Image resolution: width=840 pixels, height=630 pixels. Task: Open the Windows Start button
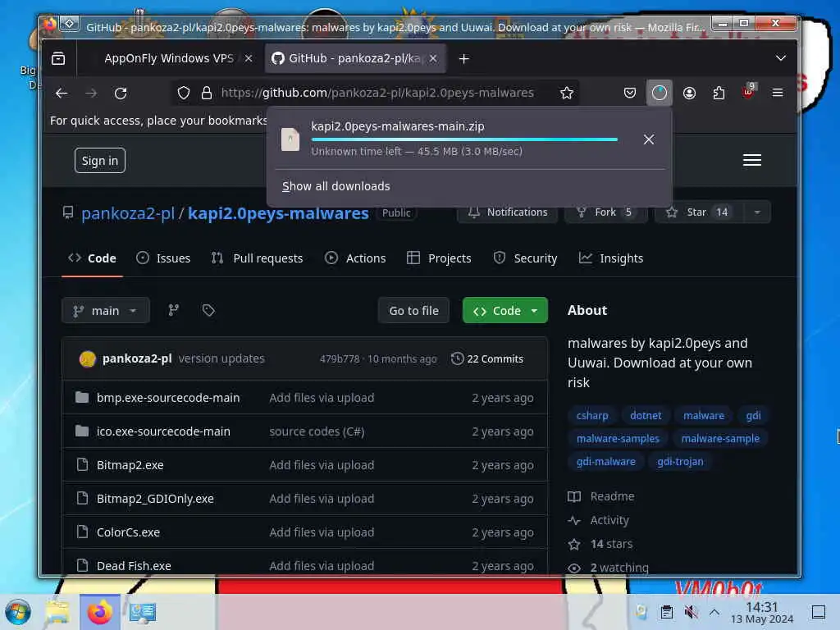click(x=18, y=612)
